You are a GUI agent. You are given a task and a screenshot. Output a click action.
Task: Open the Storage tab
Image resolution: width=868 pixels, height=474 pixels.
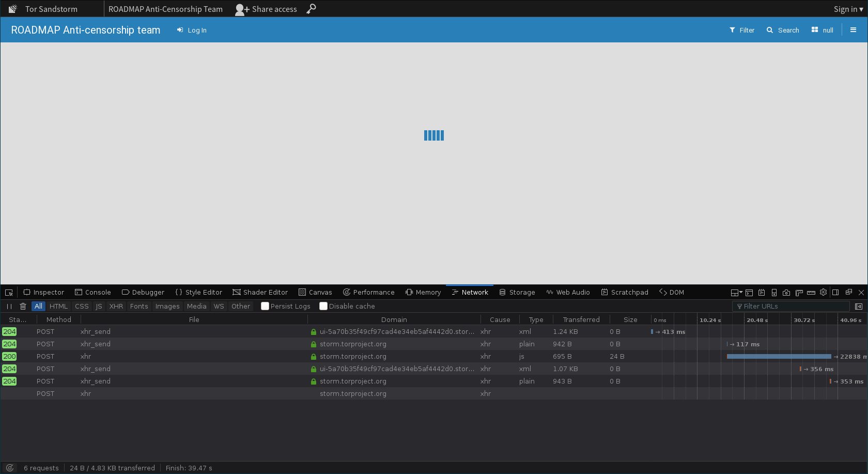pyautogui.click(x=517, y=293)
